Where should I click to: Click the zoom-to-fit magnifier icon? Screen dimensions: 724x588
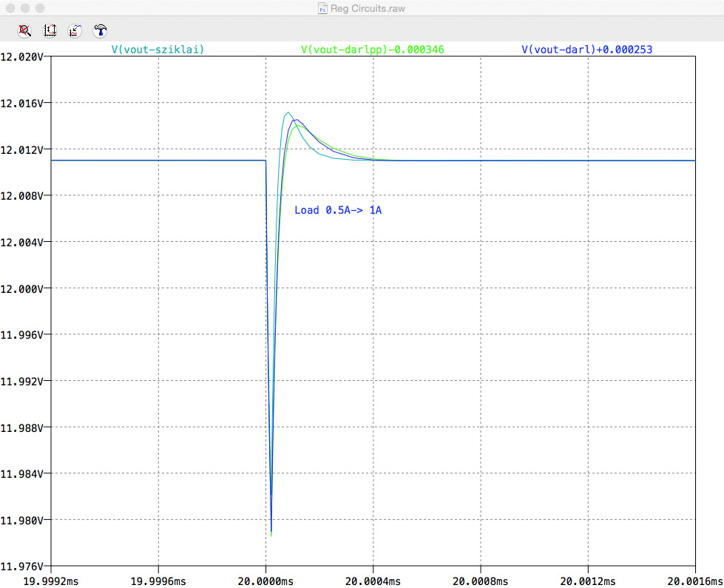point(24,31)
